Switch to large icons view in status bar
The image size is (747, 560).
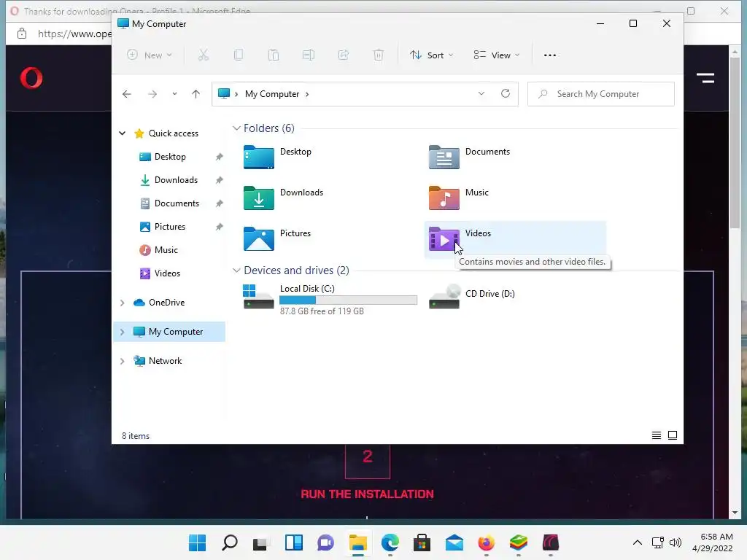click(x=673, y=435)
